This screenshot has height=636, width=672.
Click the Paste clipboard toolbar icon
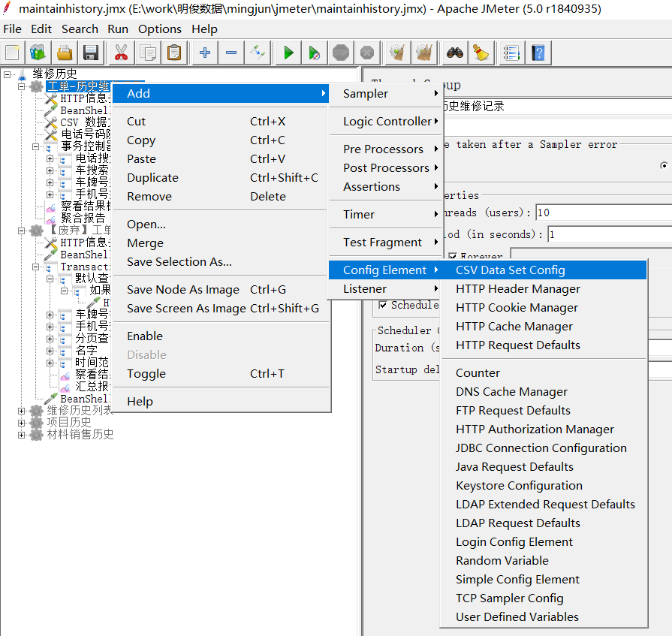click(x=174, y=53)
